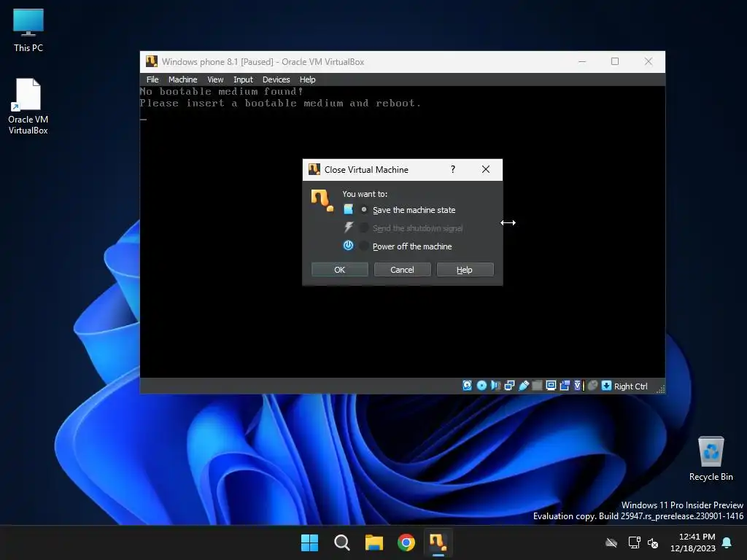The width and height of the screenshot is (747, 560).
Task: Open the notifications bell icon
Action: point(727,542)
